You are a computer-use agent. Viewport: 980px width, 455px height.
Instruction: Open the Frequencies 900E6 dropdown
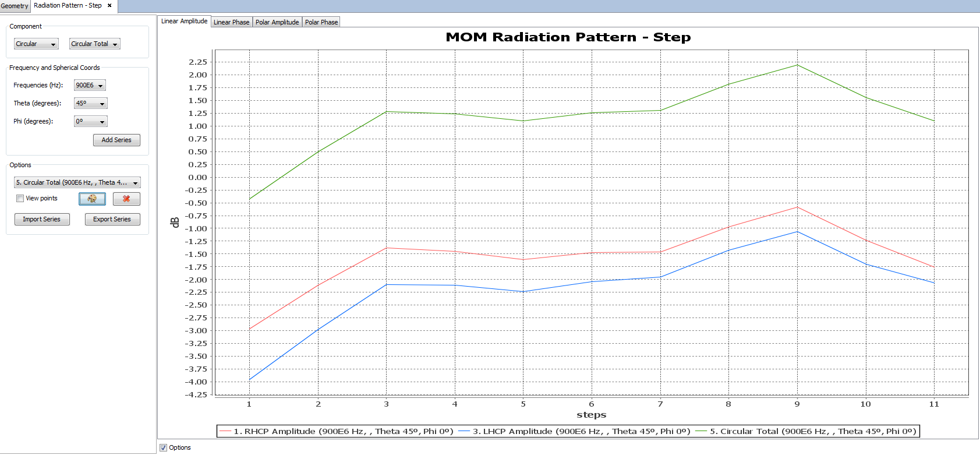(90, 86)
